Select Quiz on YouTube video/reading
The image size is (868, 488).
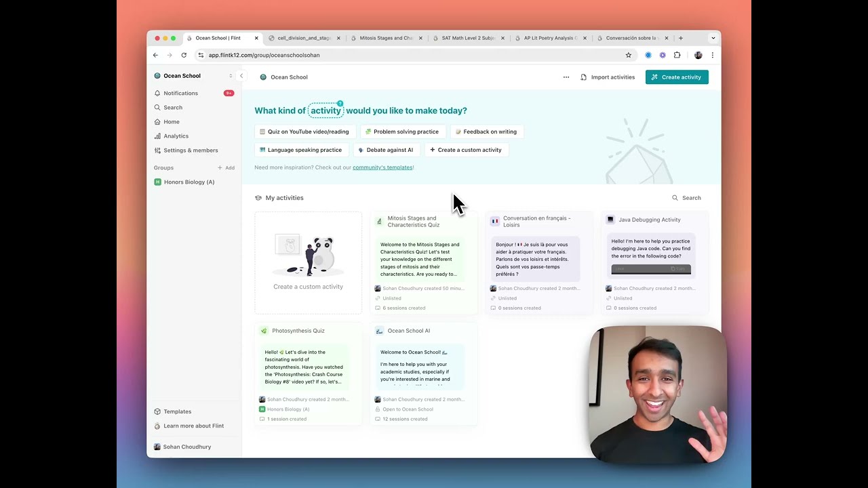point(304,131)
